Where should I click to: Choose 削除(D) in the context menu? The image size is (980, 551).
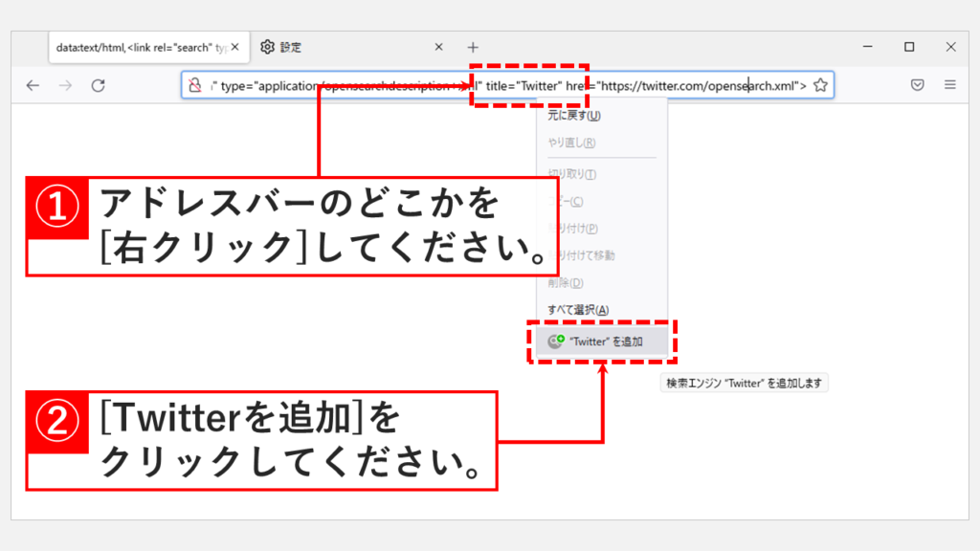tap(565, 283)
